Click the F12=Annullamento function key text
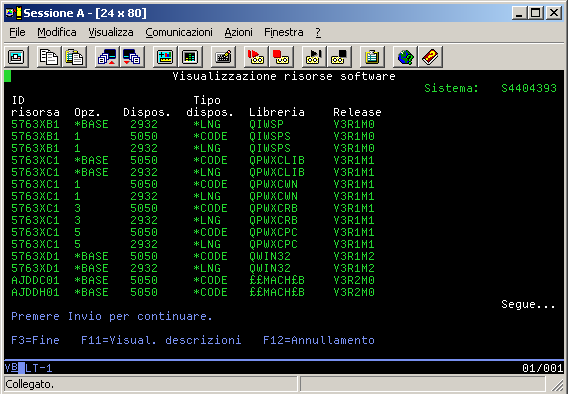The height and width of the screenshot is (394, 568). tap(319, 340)
